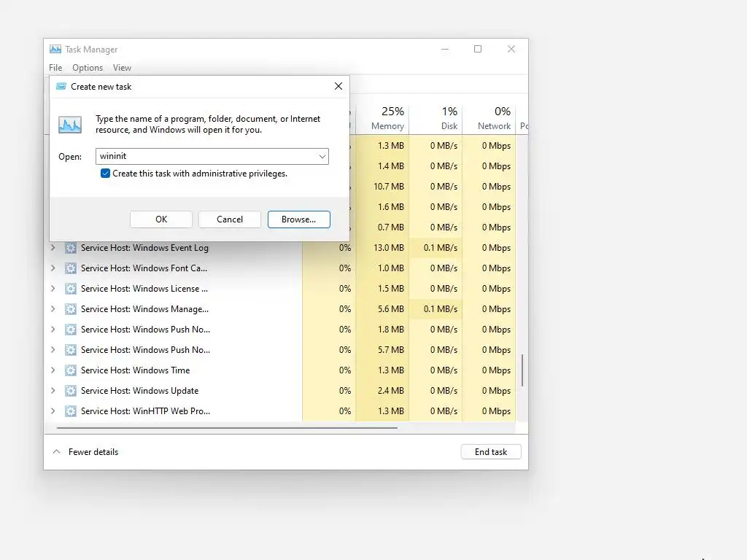
Task: Click 0% CPU value in Windows Time row
Action: pyautogui.click(x=345, y=370)
